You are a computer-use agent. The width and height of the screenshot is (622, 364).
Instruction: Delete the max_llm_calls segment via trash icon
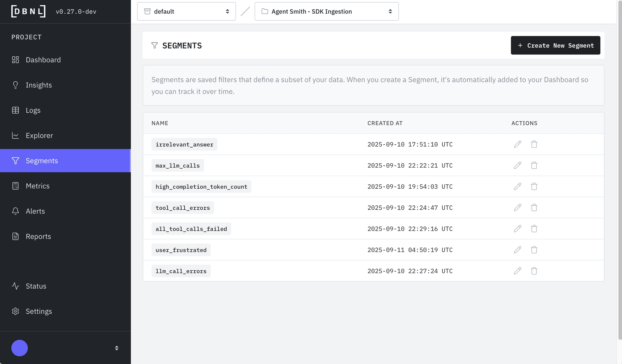534,165
